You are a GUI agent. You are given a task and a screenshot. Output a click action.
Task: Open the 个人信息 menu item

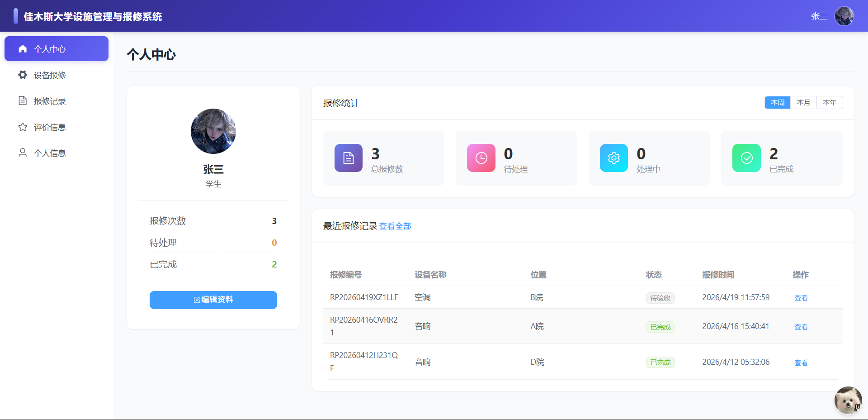click(x=57, y=153)
